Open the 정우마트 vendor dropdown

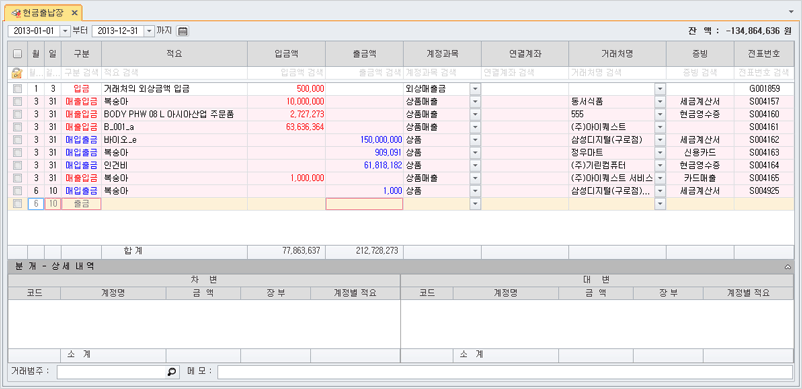pos(660,152)
